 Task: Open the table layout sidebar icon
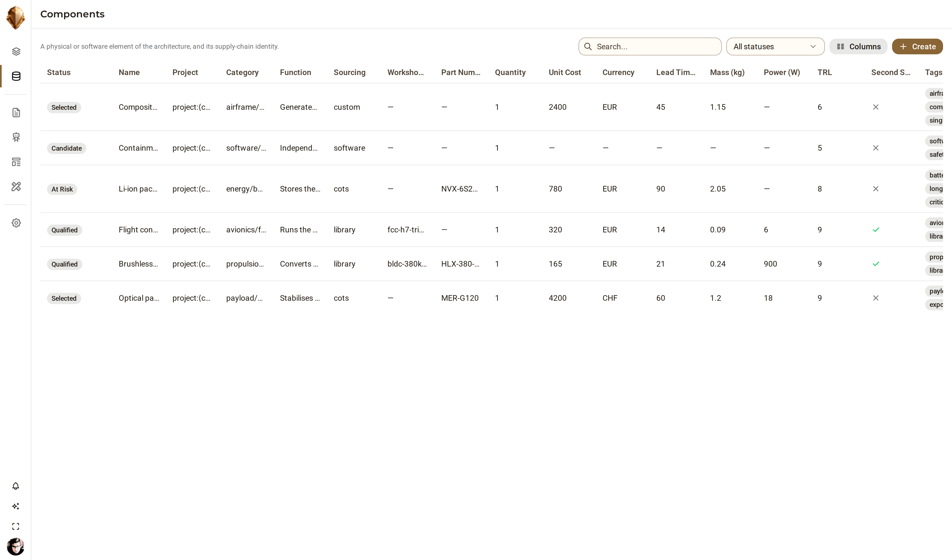(16, 162)
